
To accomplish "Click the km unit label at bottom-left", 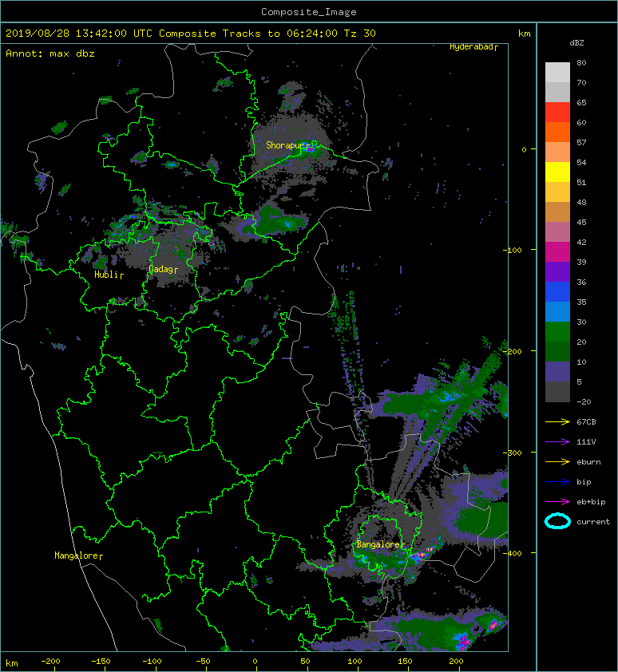I will 12,663.
